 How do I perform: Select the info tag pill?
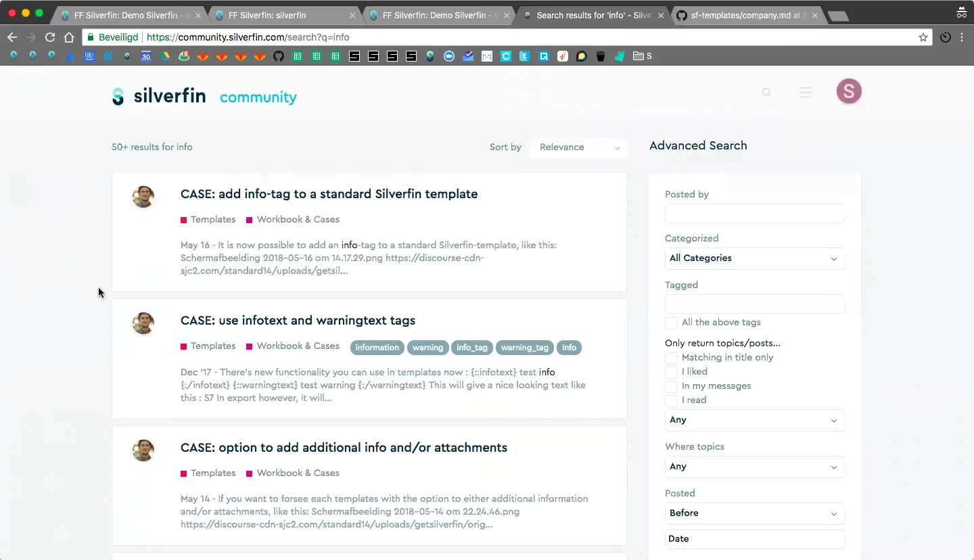coord(570,348)
